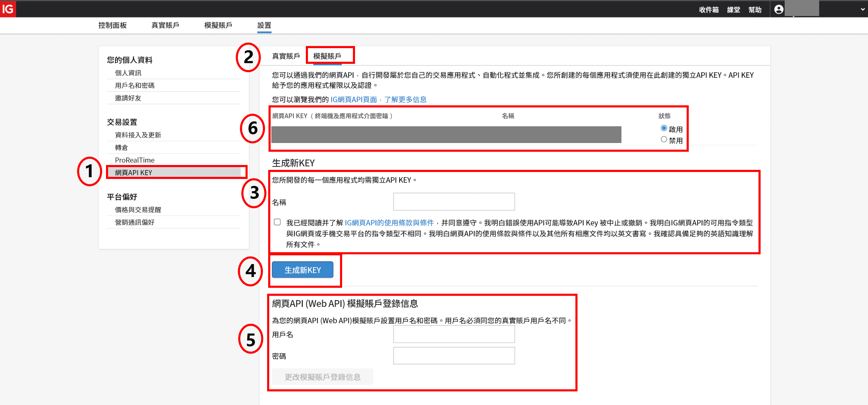Click the 名稱 column header in key table

click(508, 116)
